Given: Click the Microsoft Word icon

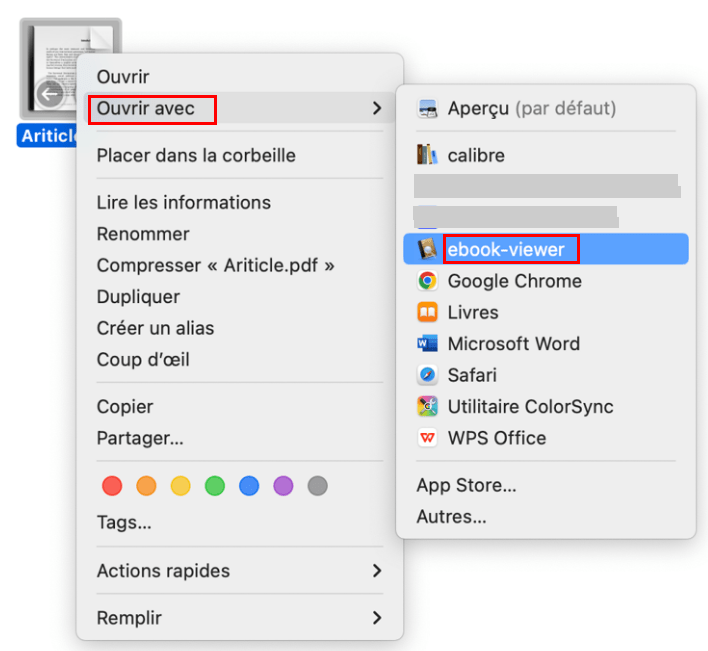Looking at the screenshot, I should 427,344.
